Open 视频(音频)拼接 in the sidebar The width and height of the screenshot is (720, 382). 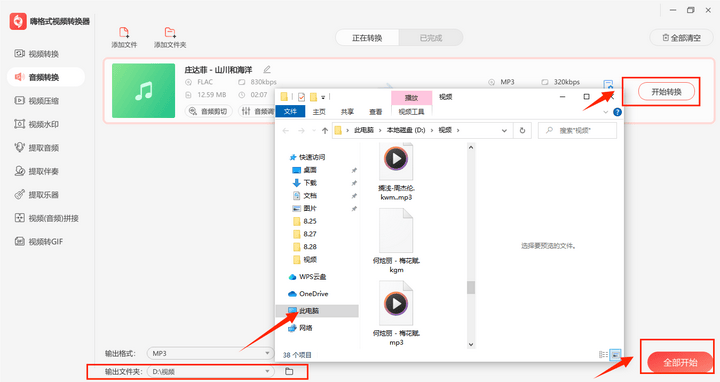point(47,218)
